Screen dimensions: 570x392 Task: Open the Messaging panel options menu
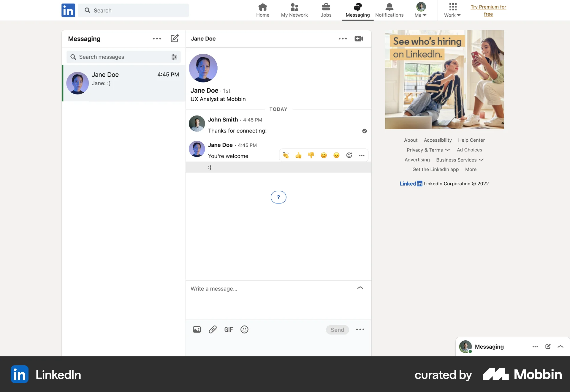pyautogui.click(x=157, y=38)
